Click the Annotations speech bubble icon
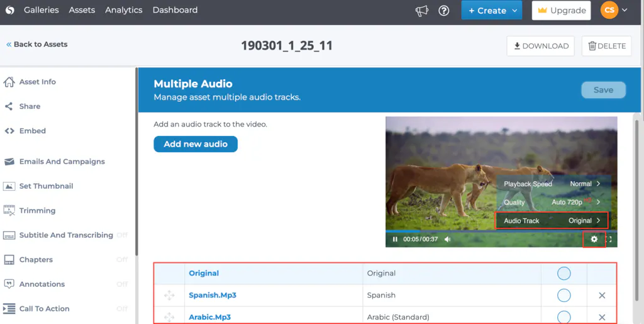Screen dimensions: 644x324 (x=9, y=284)
